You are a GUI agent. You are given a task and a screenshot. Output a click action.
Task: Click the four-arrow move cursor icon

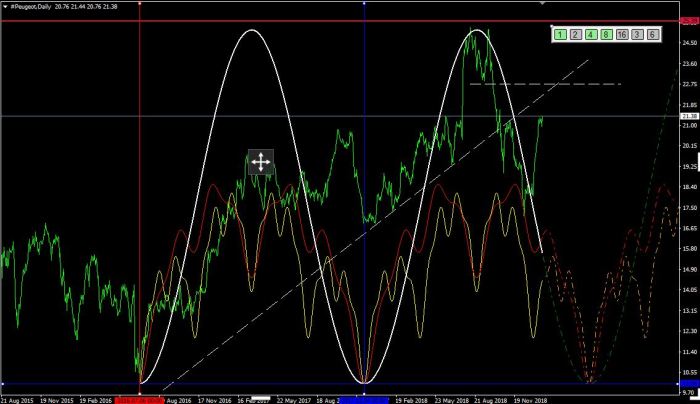[260, 161]
